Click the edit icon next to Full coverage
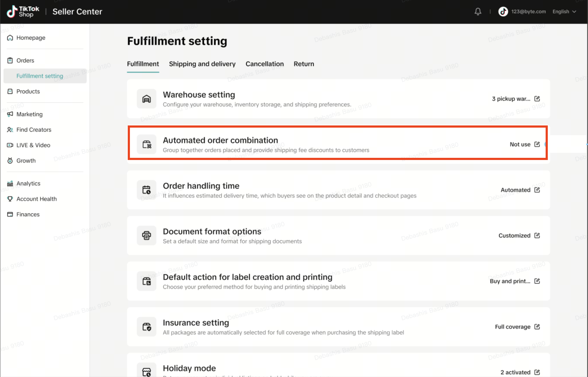 point(537,326)
